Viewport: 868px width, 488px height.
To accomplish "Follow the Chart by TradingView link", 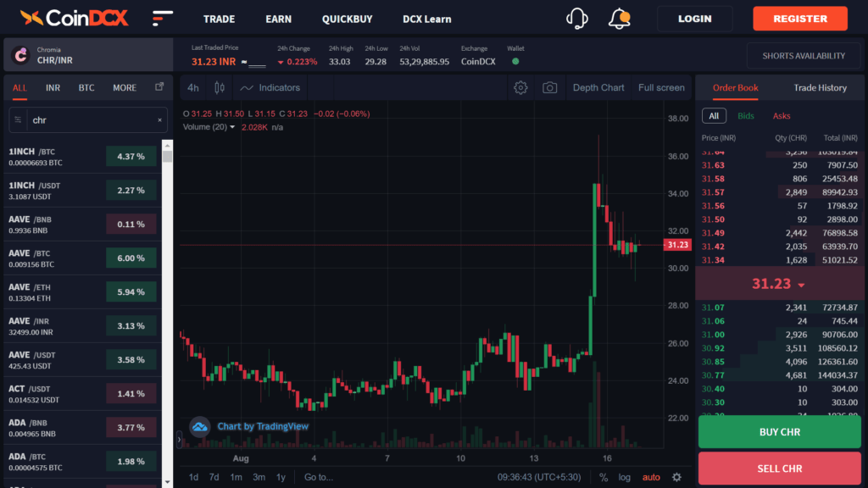I will point(263,426).
